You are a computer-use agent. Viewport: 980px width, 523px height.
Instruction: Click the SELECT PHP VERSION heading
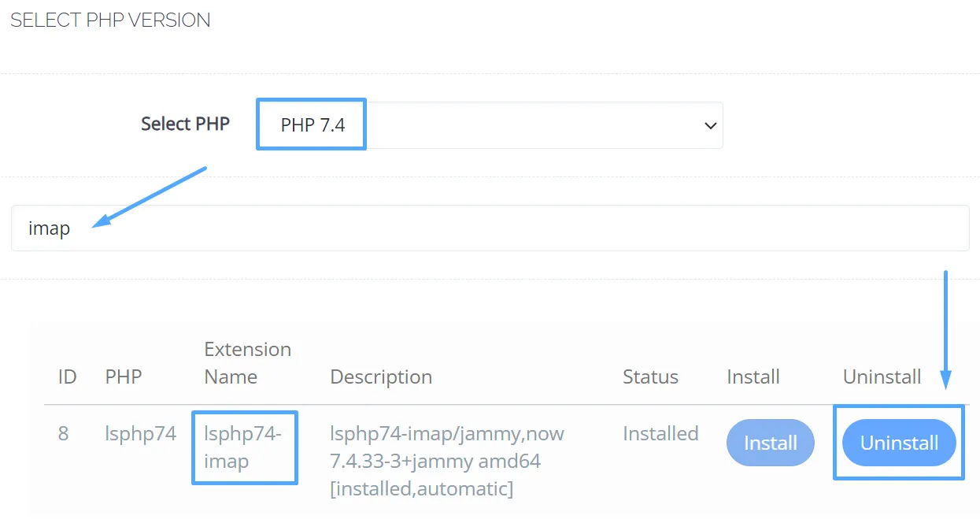[110, 20]
